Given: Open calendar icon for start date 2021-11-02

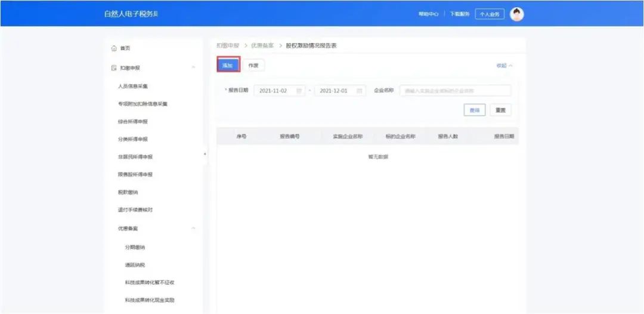Looking at the screenshot, I should click(299, 91).
